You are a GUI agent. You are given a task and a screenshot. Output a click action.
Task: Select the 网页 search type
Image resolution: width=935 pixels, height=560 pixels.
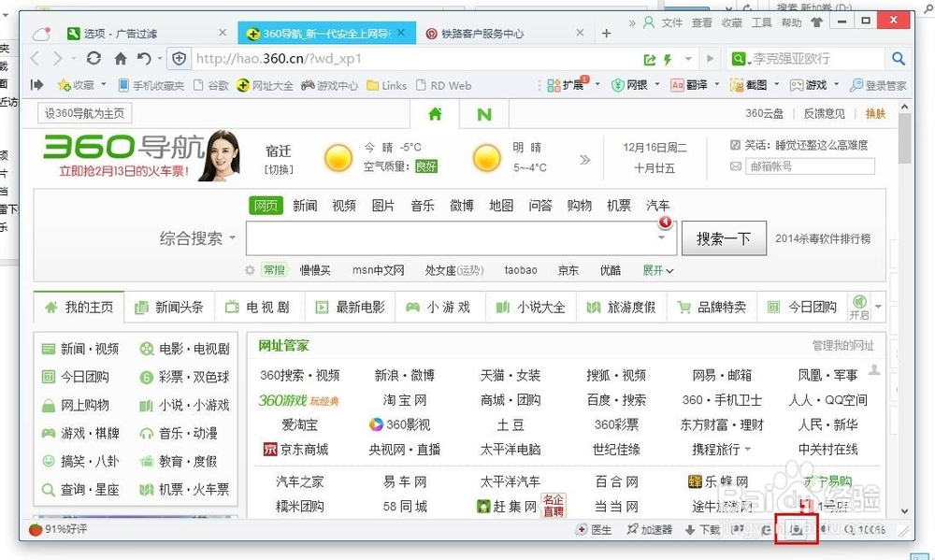[x=266, y=205]
